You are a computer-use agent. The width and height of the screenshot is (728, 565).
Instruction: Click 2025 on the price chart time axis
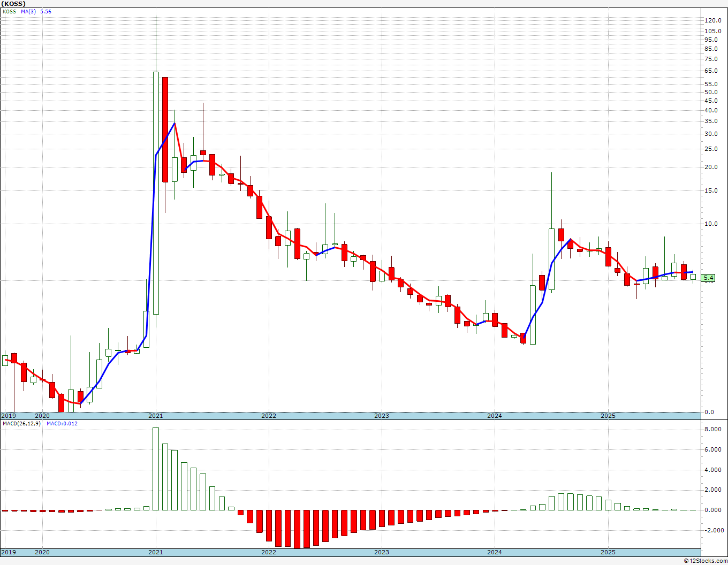(x=608, y=416)
